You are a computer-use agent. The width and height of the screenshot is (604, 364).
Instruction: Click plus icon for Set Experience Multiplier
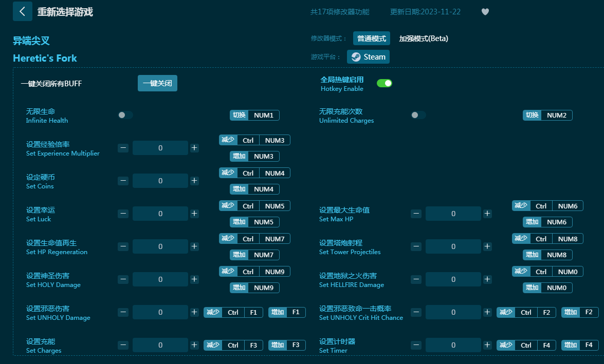pos(194,148)
